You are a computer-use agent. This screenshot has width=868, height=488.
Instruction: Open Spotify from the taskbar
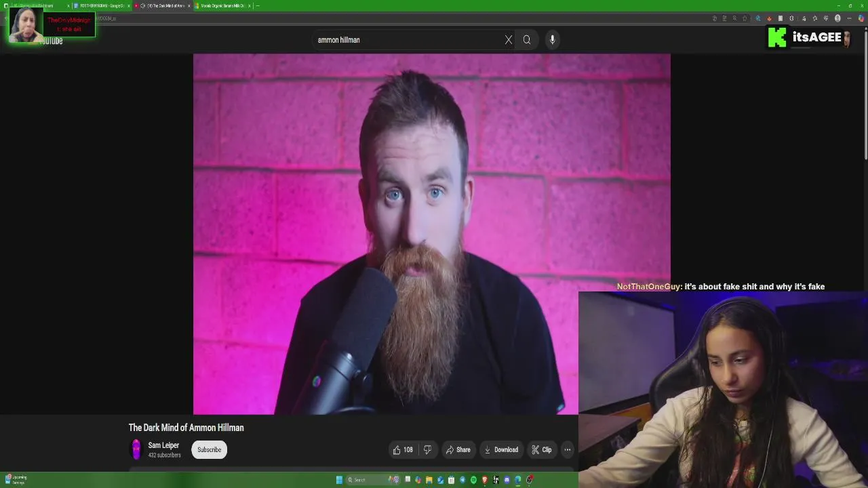point(473,480)
